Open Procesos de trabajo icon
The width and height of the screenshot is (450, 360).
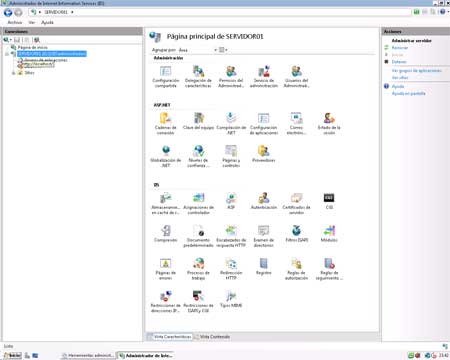tap(198, 269)
